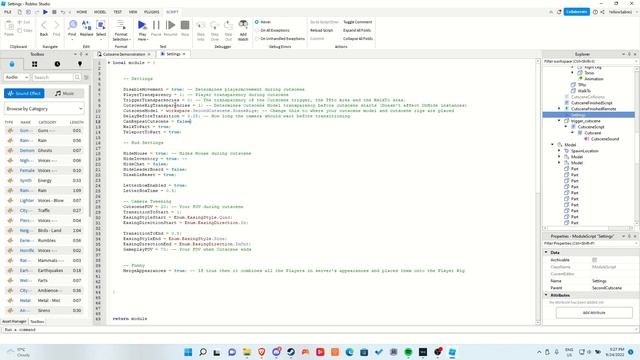Click the quick-access Play icon beside FILE
This screenshot has width=640, height=360.
click(45, 12)
